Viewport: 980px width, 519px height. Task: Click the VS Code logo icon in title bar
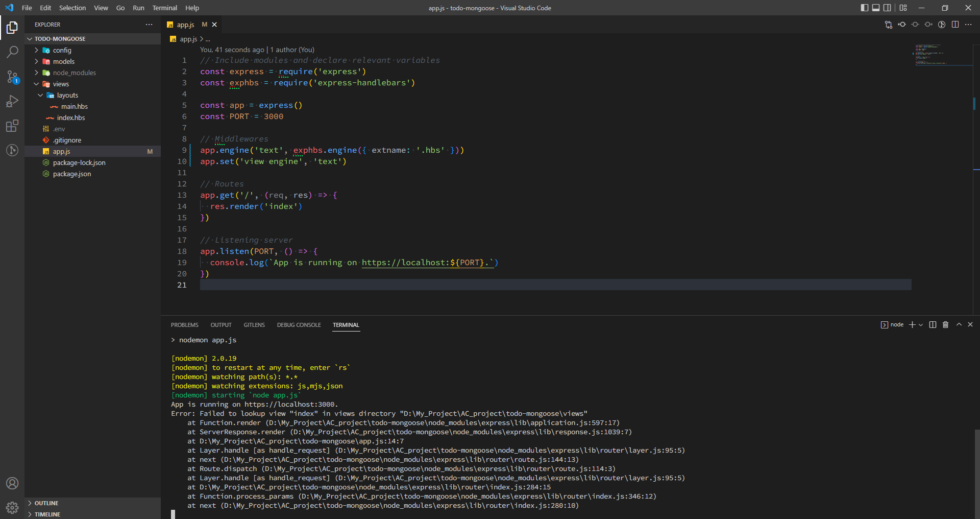9,8
